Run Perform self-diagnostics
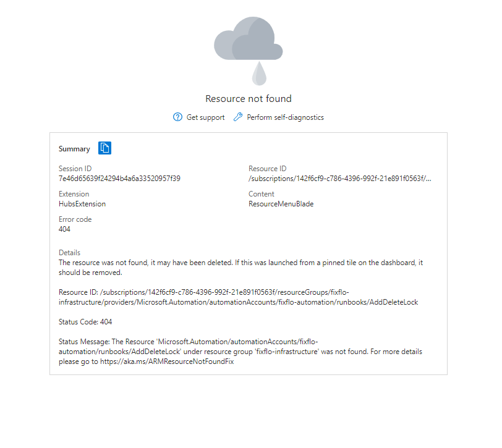This screenshot has height=448, width=502. 285,117
